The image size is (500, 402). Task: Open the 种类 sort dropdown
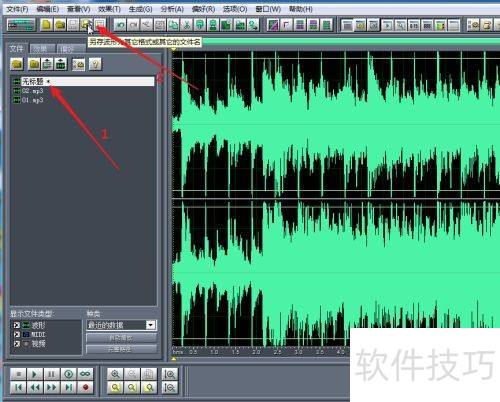tap(151, 325)
